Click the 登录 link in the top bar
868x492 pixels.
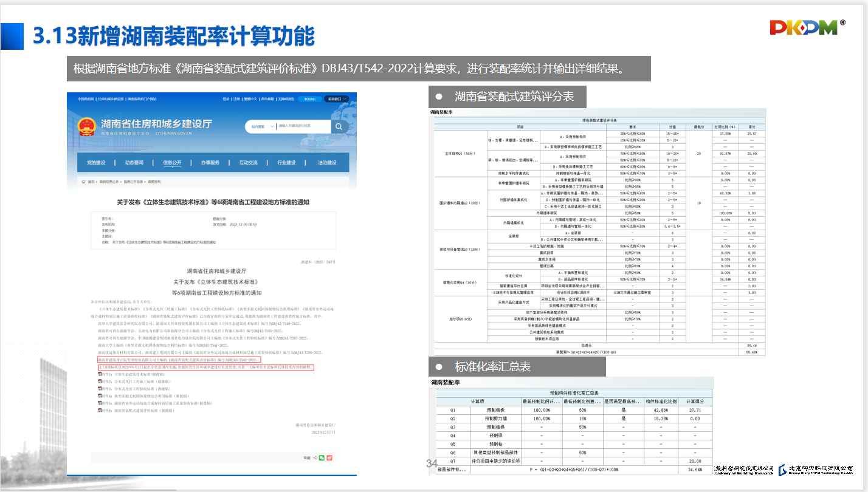[226, 98]
